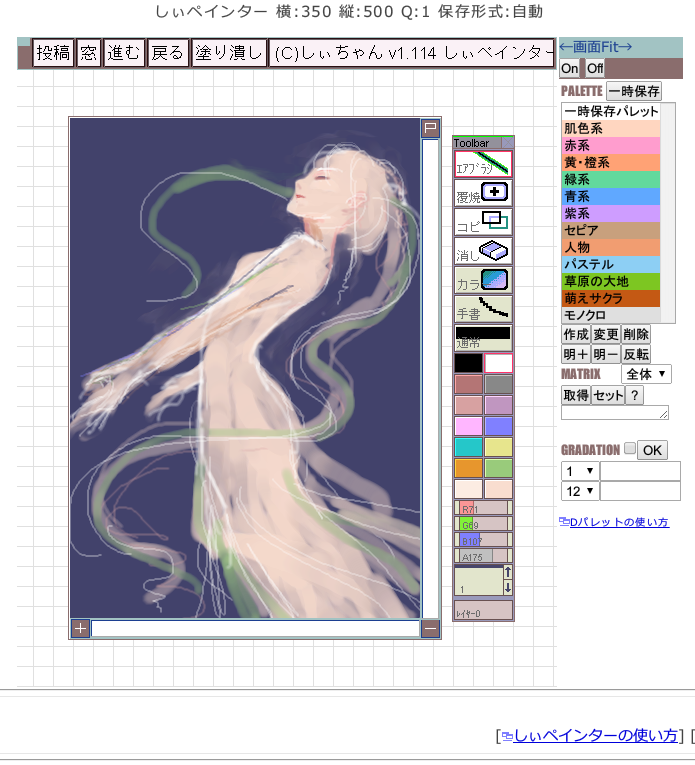
Task: Select the 黄・橙系 palette
Action: [611, 162]
